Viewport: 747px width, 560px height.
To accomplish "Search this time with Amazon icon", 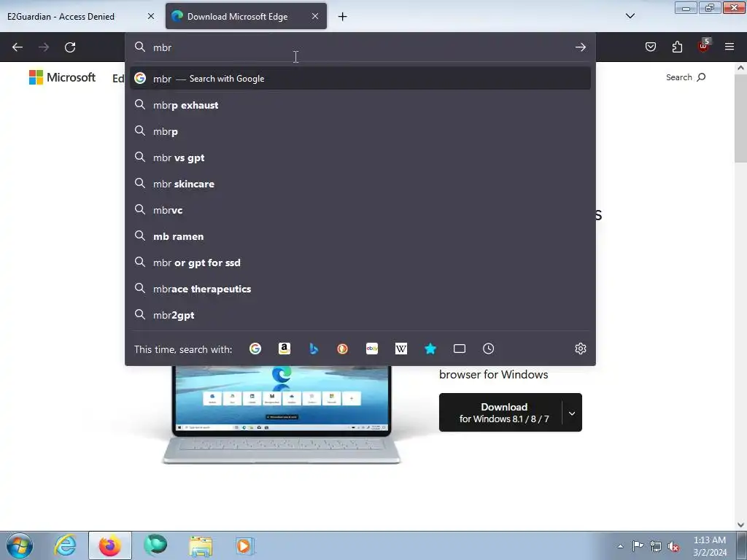I will (285, 349).
